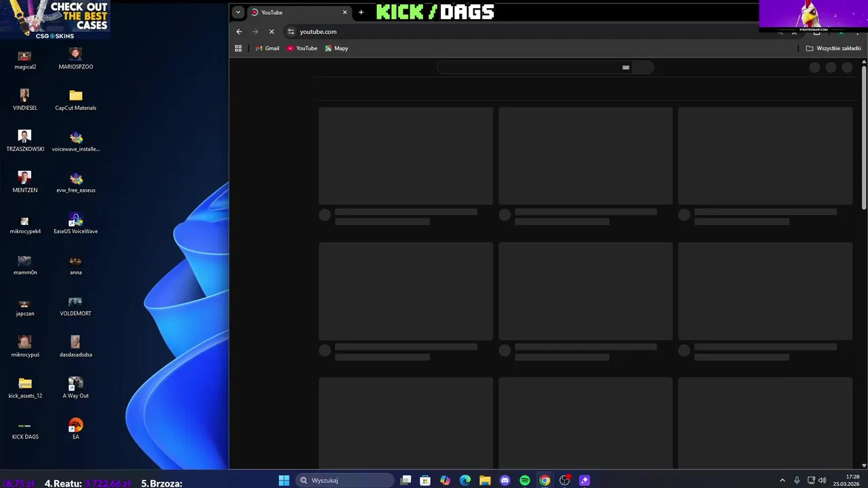Image resolution: width=868 pixels, height=488 pixels.
Task: Open Discord from the taskbar
Action: 505,481
